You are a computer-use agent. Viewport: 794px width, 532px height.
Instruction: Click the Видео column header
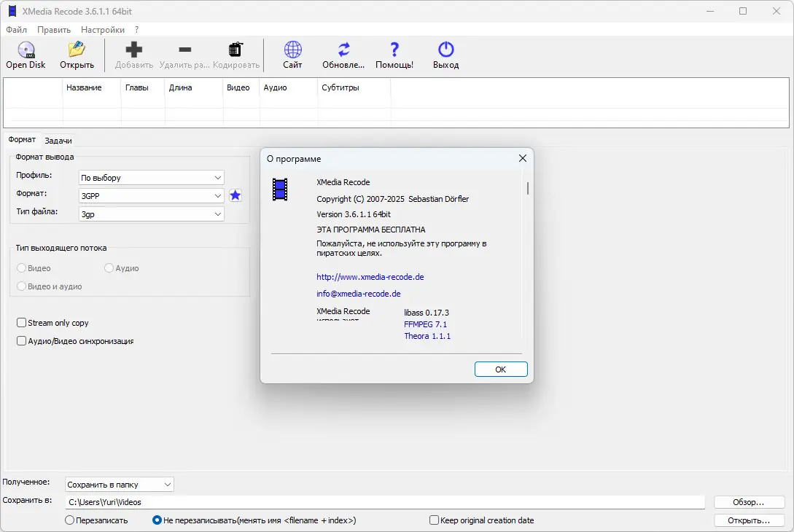pos(241,87)
